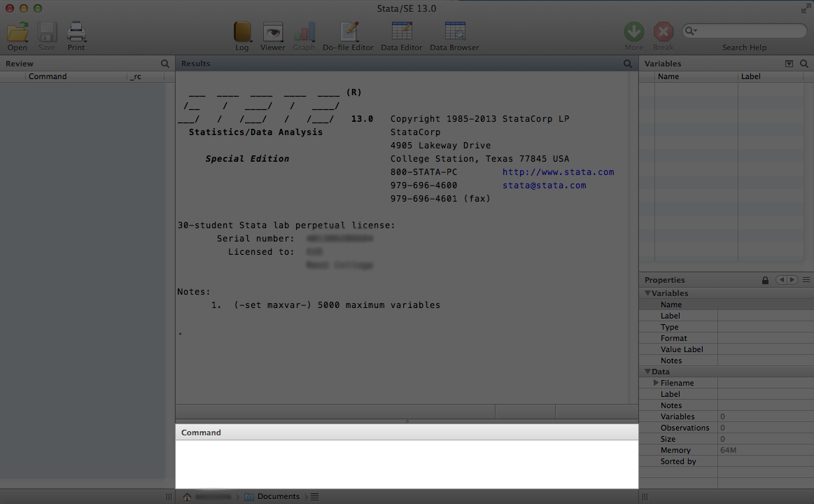
Task: Expand the Filename disclosure triangle
Action: [x=656, y=383]
